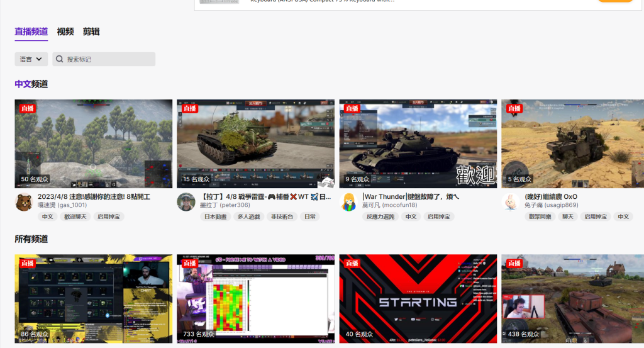Select the 启用掉宝 tag under gas_1001
This screenshot has width=644, height=348.
109,216
